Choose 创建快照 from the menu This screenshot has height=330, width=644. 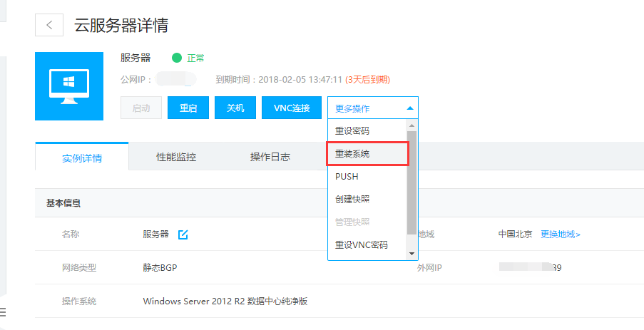tap(352, 200)
